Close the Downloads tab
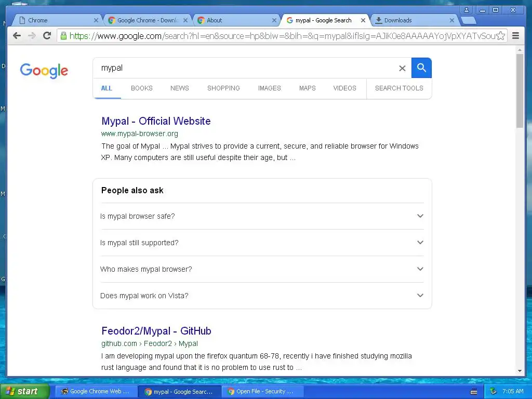Image resolution: width=532 pixels, height=399 pixels. 452,20
